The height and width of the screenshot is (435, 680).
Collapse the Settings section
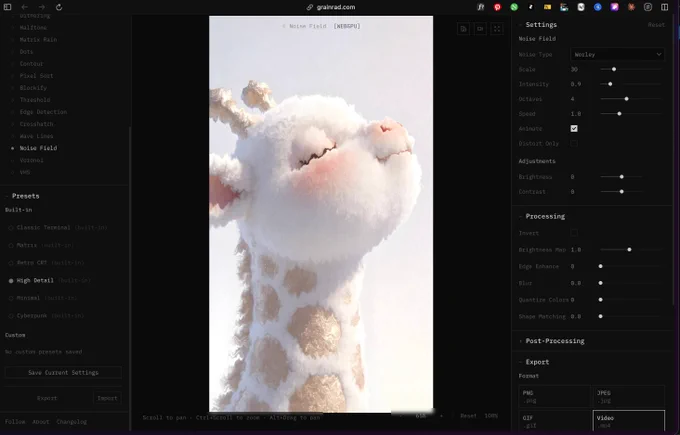point(538,25)
